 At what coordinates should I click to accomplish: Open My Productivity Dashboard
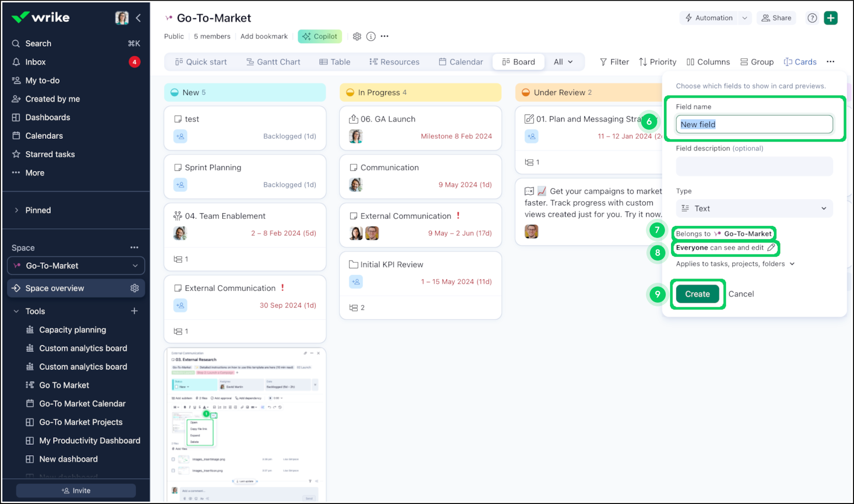(90, 441)
